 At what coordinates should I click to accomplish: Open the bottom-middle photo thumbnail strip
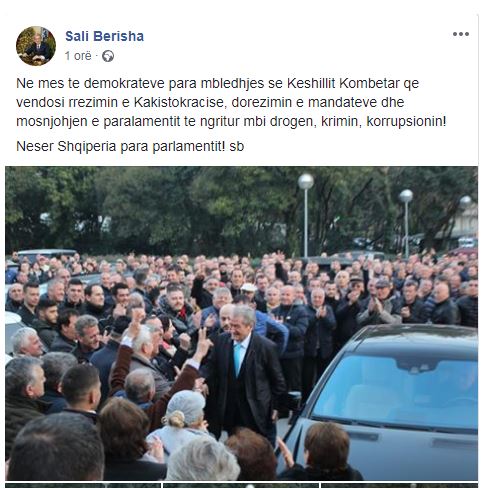[x=241, y=486]
